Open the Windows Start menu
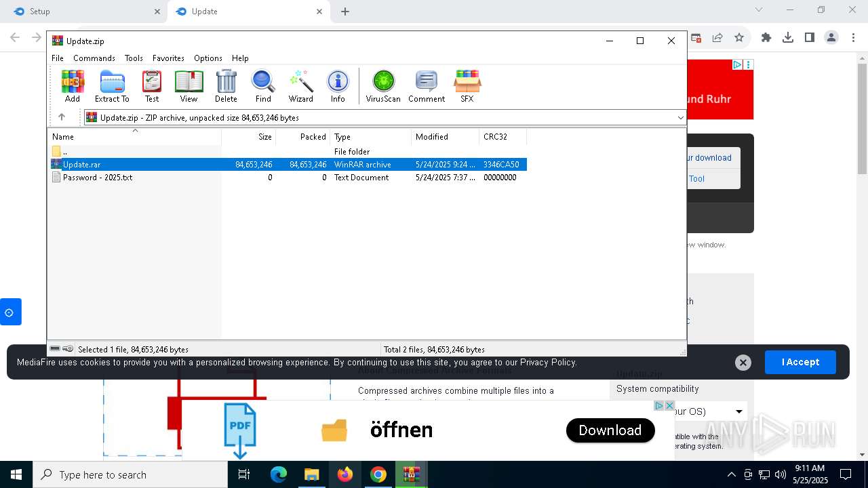Screen dimensions: 868x488 click(16, 474)
